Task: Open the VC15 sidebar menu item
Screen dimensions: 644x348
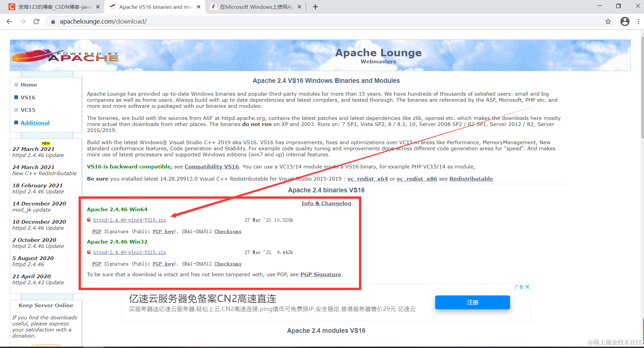Action: tap(28, 110)
